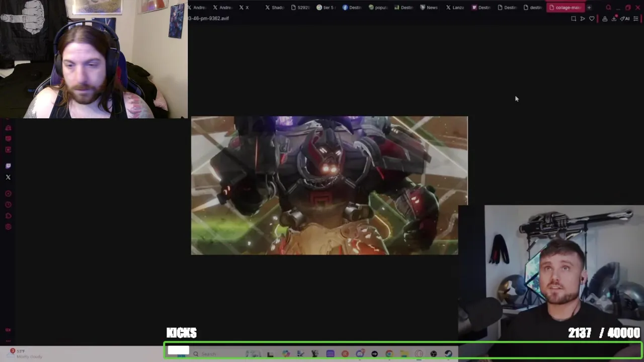Switch to the tier 5 tab
This screenshot has height=362, width=644.
click(326, 8)
